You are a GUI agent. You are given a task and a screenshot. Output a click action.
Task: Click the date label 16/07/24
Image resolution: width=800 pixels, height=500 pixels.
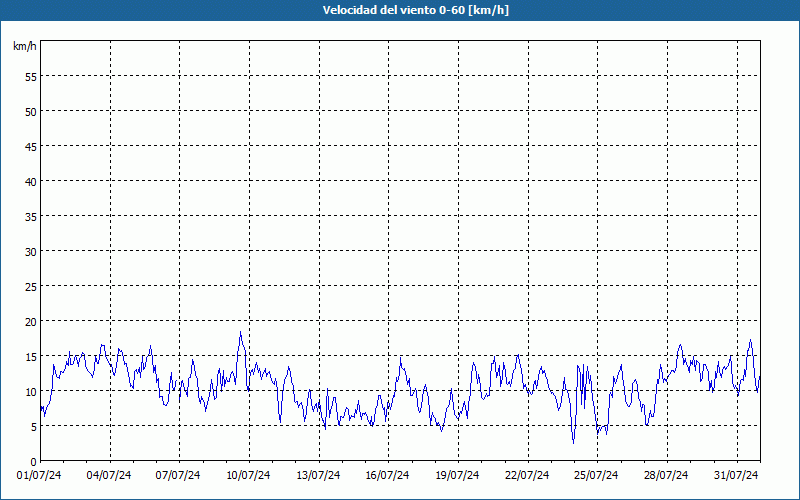387,476
